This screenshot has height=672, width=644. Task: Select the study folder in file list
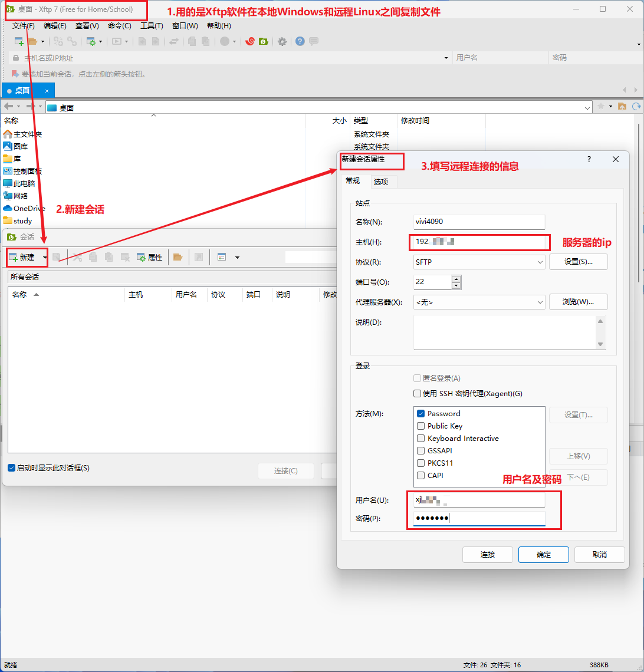point(18,220)
